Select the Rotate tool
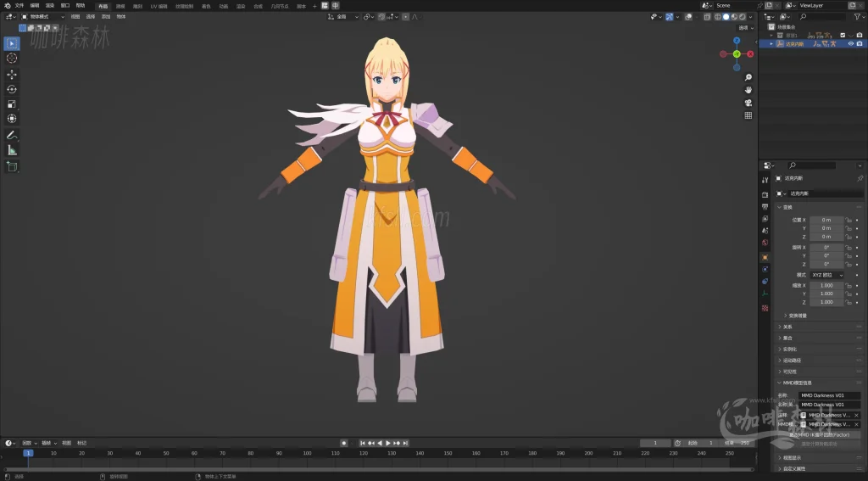The width and height of the screenshot is (868, 481). pos(12,89)
